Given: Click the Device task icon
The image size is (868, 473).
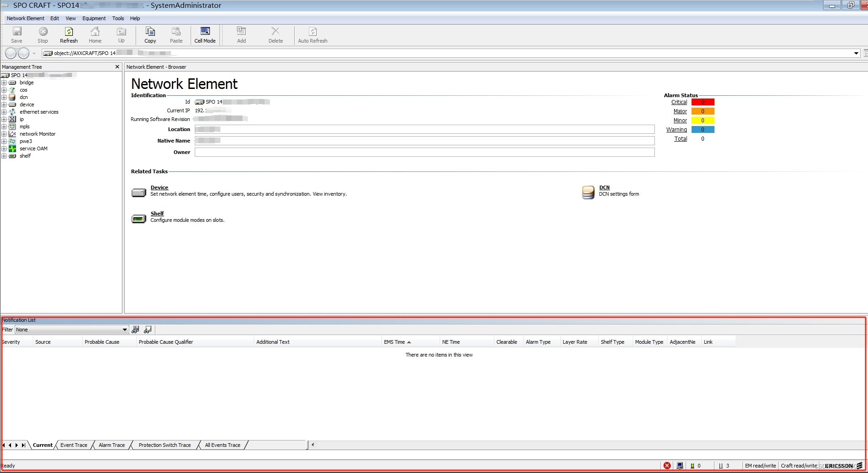Looking at the screenshot, I should (x=139, y=192).
